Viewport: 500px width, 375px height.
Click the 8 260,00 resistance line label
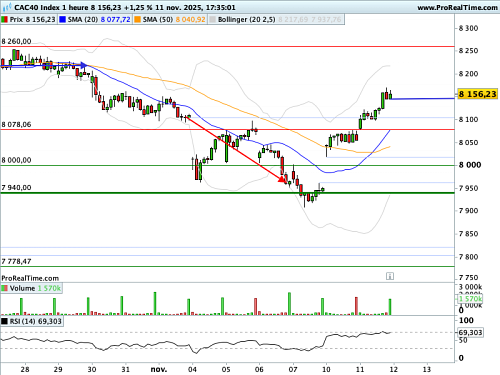[x=16, y=41]
